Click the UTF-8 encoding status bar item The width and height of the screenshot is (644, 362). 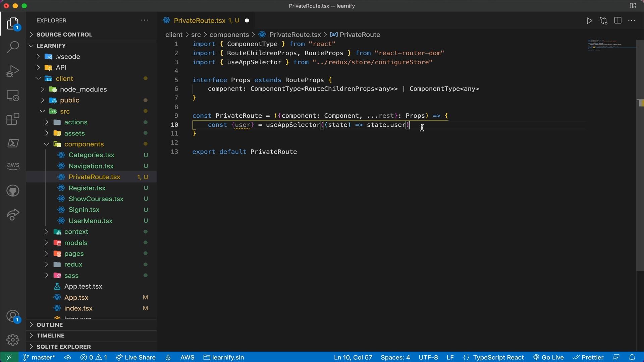[428, 357]
